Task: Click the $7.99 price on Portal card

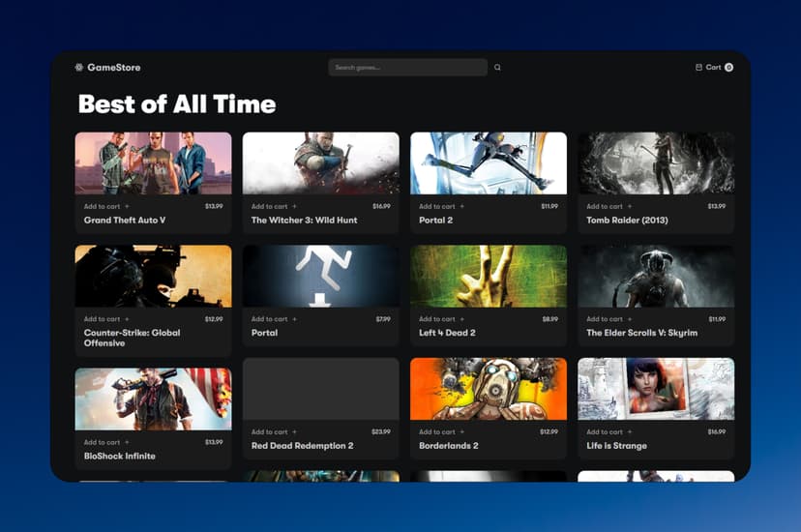Action: 383,319
